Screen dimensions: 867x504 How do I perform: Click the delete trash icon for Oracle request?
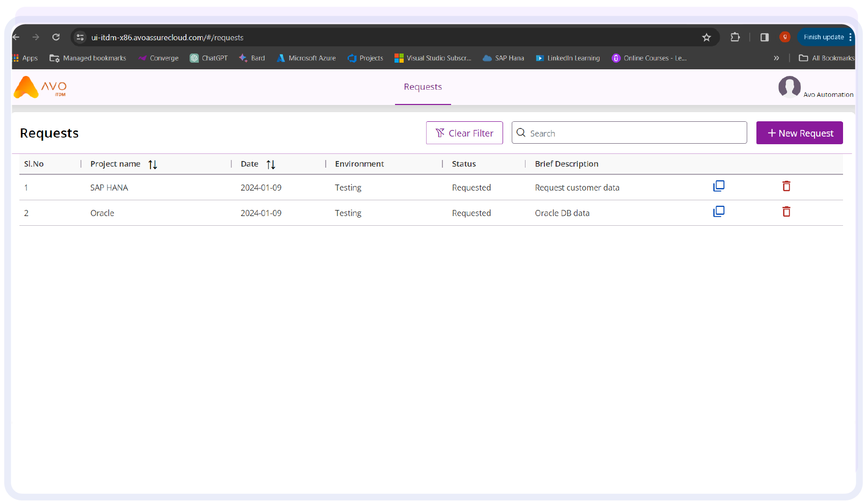(786, 211)
